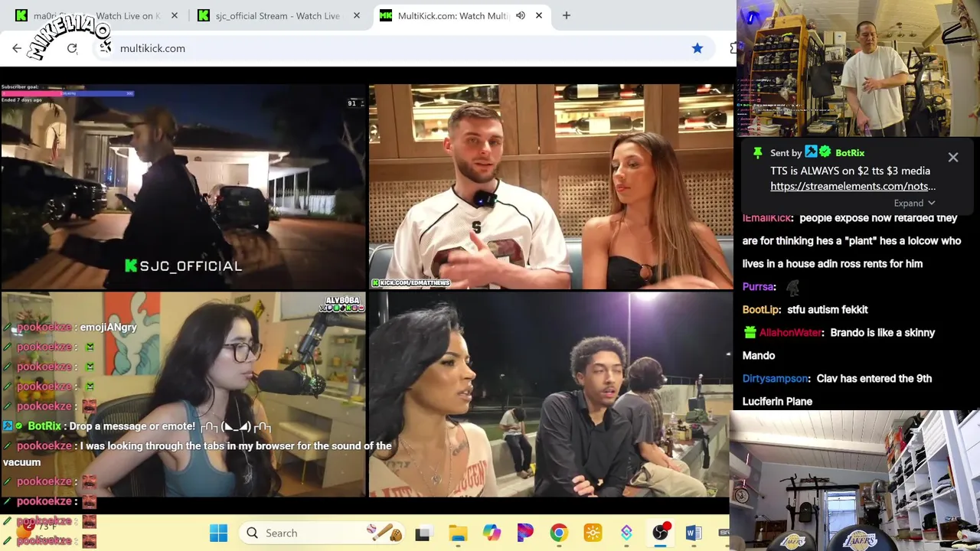Open a new browser tab
Image resolution: width=980 pixels, height=551 pixels.
coord(567,15)
